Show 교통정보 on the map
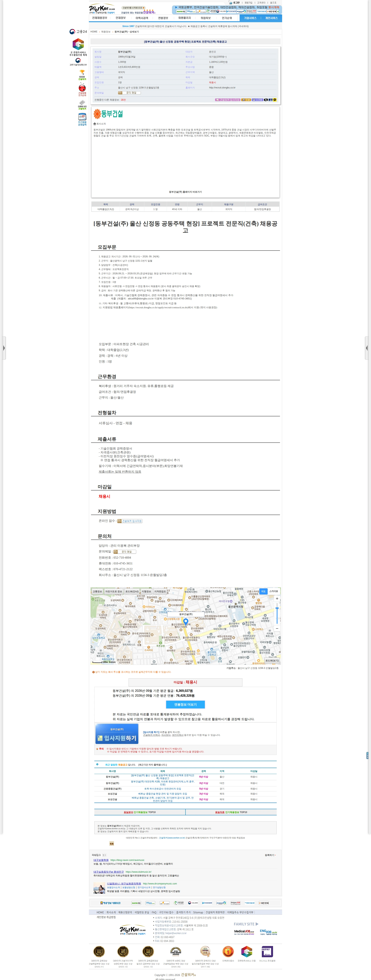Viewport: 371px width, 980px height. (97, 591)
